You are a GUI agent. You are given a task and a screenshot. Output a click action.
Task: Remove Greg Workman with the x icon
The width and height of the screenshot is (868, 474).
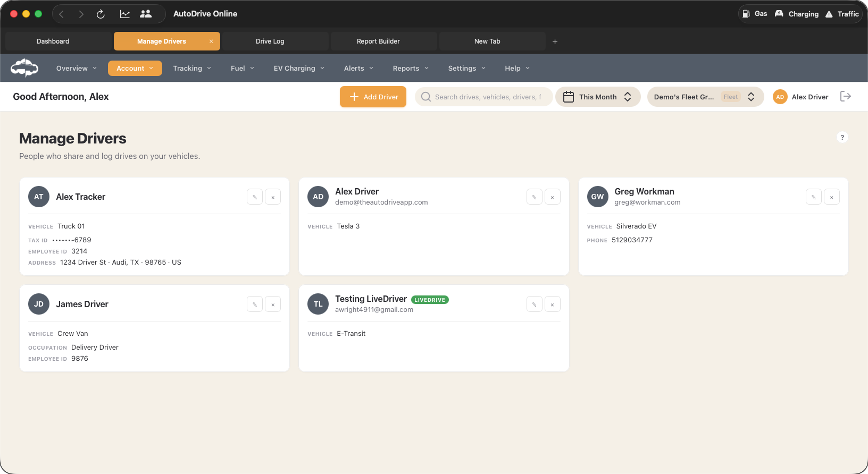831,197
